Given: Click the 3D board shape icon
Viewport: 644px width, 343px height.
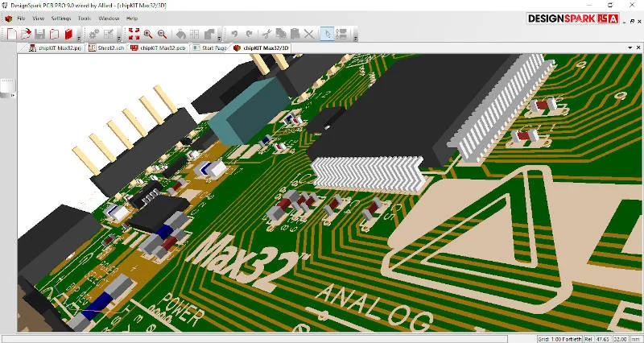Looking at the screenshot, I should pos(209,34).
